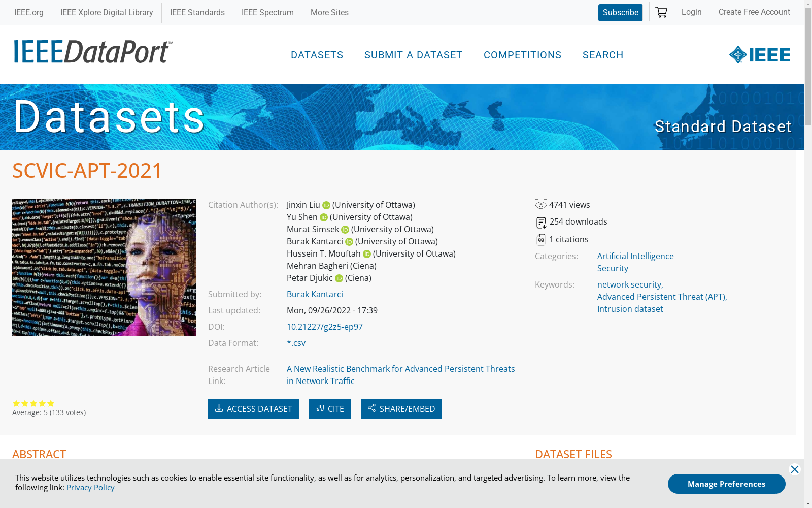
Task: Click the Login link
Action: pyautogui.click(x=692, y=12)
